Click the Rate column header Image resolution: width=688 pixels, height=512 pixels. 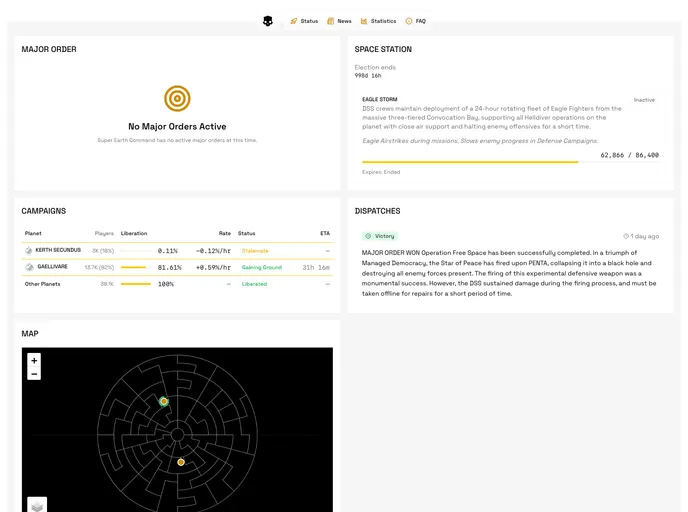[225, 233]
